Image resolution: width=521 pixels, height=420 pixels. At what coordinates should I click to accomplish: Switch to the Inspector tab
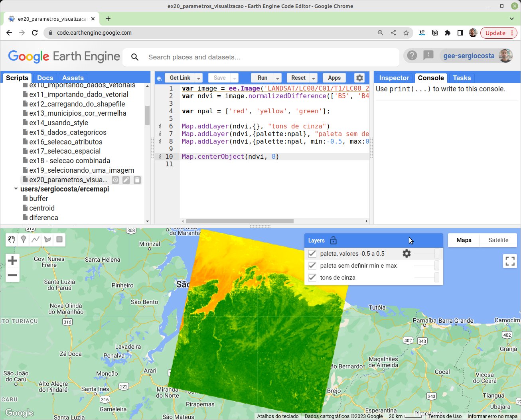point(394,78)
